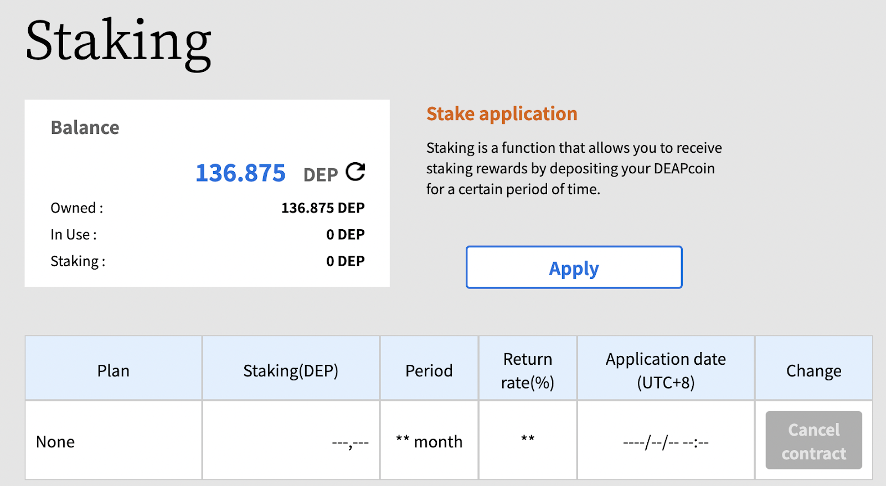Viewport: 887px width, 487px height.
Task: Click the Cancel contract button
Action: point(813,441)
